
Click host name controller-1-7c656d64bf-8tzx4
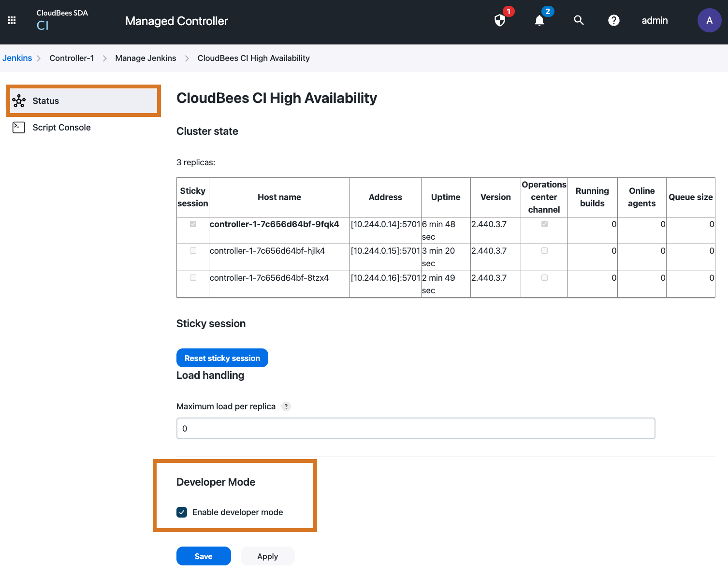[x=269, y=278]
